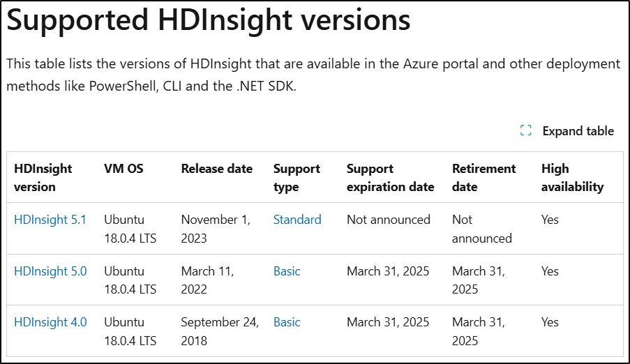Click the Basic link in HDInsight 4.0 row
Image resolution: width=630 pixels, height=364 pixels.
(287, 322)
